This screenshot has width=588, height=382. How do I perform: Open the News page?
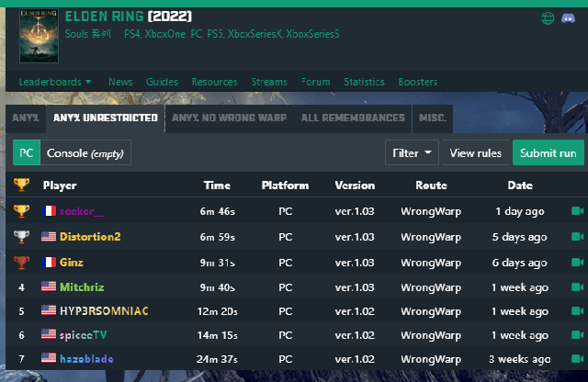120,82
